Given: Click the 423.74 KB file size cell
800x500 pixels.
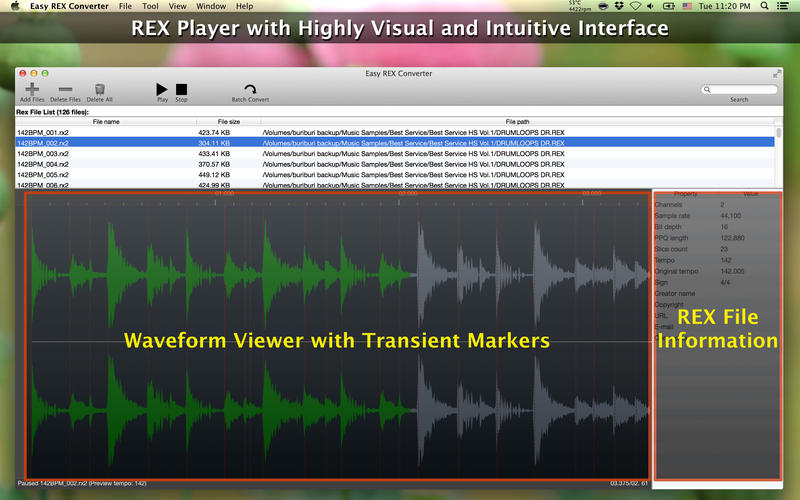Looking at the screenshot, I should coord(214,133).
